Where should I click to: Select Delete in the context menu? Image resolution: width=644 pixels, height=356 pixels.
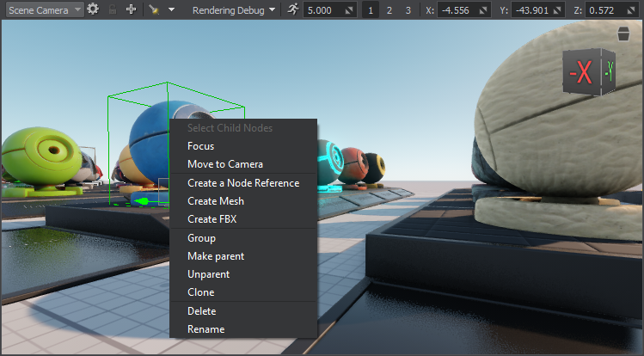click(x=202, y=311)
